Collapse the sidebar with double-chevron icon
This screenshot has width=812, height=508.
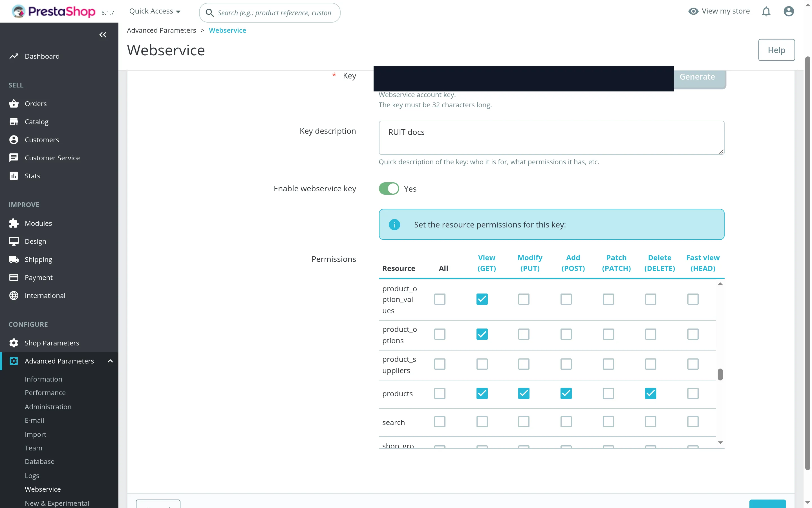coord(103,35)
